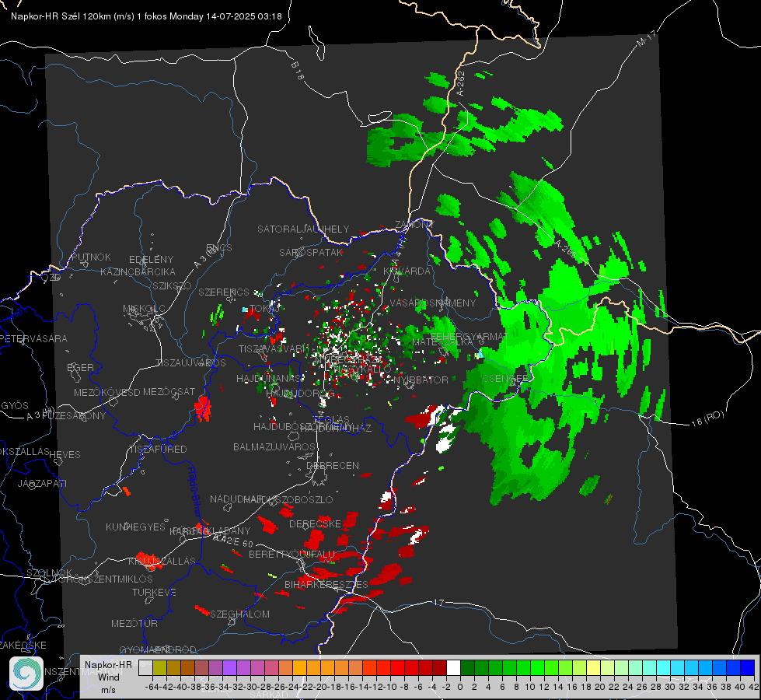Click the SZEGHALOM label

239,614
